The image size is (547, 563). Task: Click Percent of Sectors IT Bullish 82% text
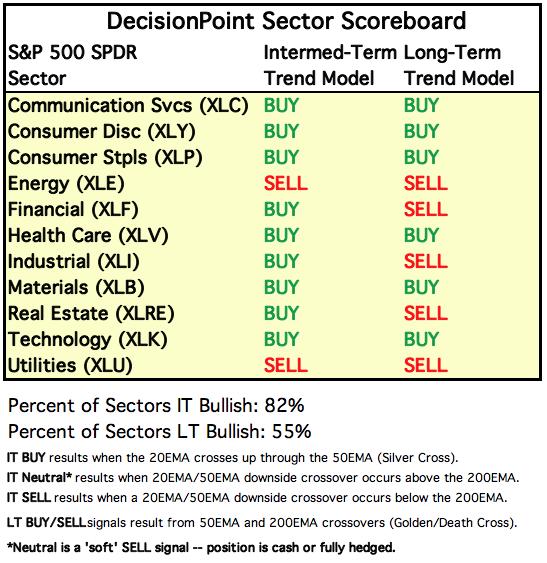pyautogui.click(x=156, y=406)
